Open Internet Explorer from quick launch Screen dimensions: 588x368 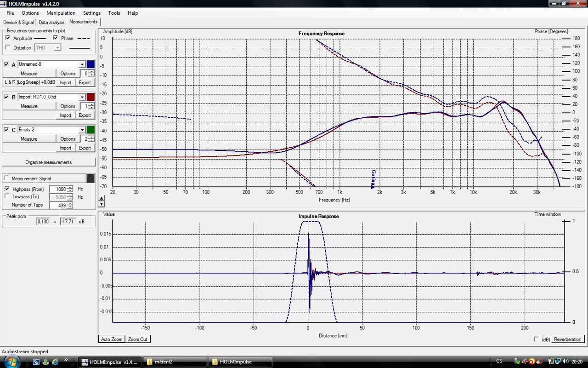click(56, 362)
